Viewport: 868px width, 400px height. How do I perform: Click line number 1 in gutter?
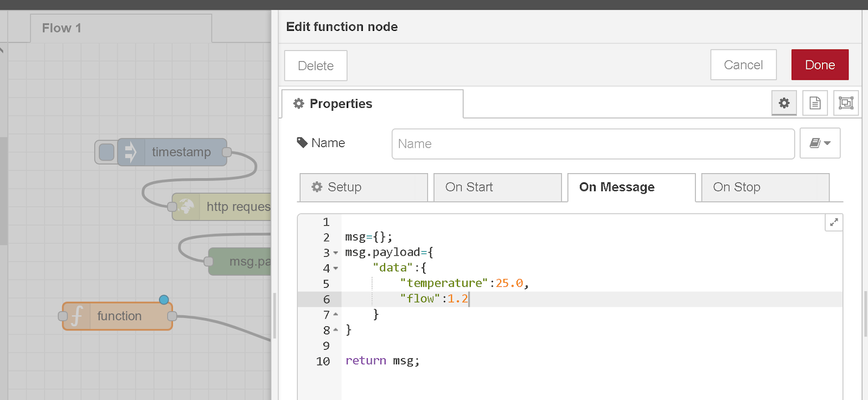tap(326, 222)
